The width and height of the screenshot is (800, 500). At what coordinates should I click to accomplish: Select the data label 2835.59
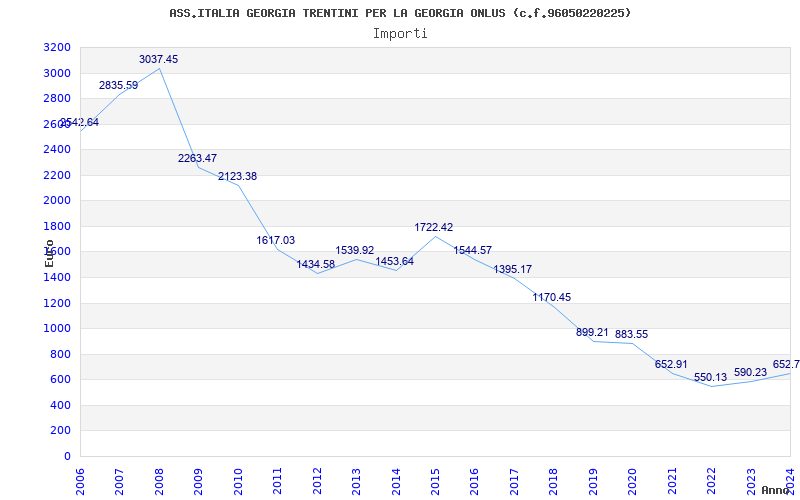(118, 85)
